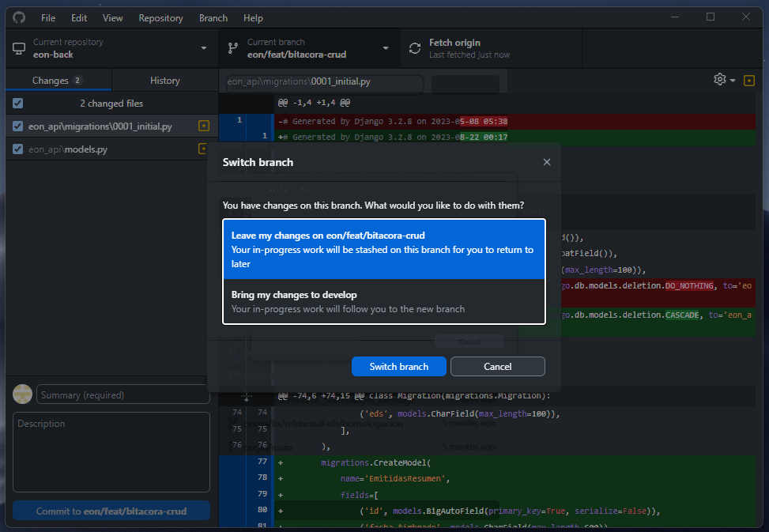Click the modified badge beside models.py
Viewport: 769px width, 532px height.
(x=204, y=147)
